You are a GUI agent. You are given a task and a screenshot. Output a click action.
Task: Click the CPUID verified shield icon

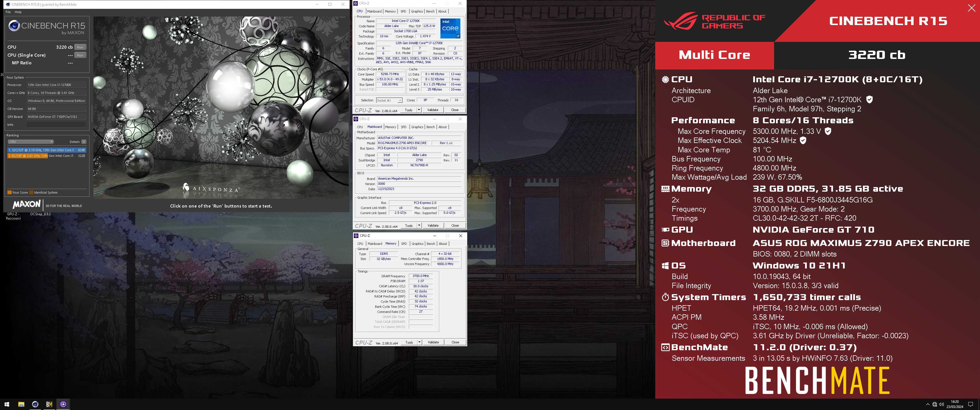pos(869,100)
